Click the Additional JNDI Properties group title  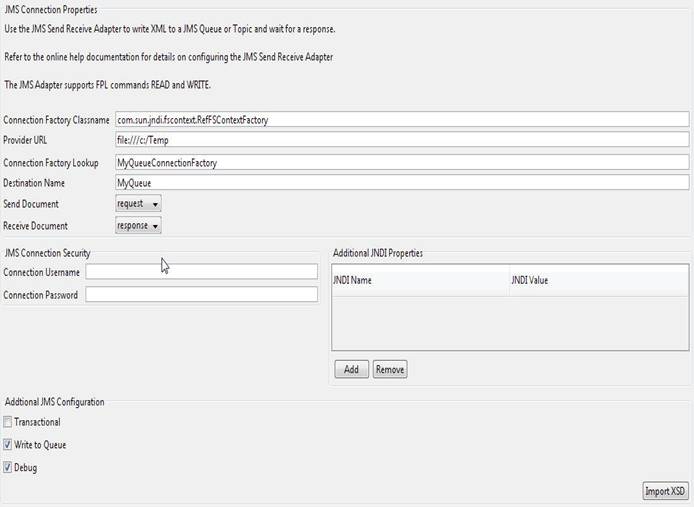(377, 254)
